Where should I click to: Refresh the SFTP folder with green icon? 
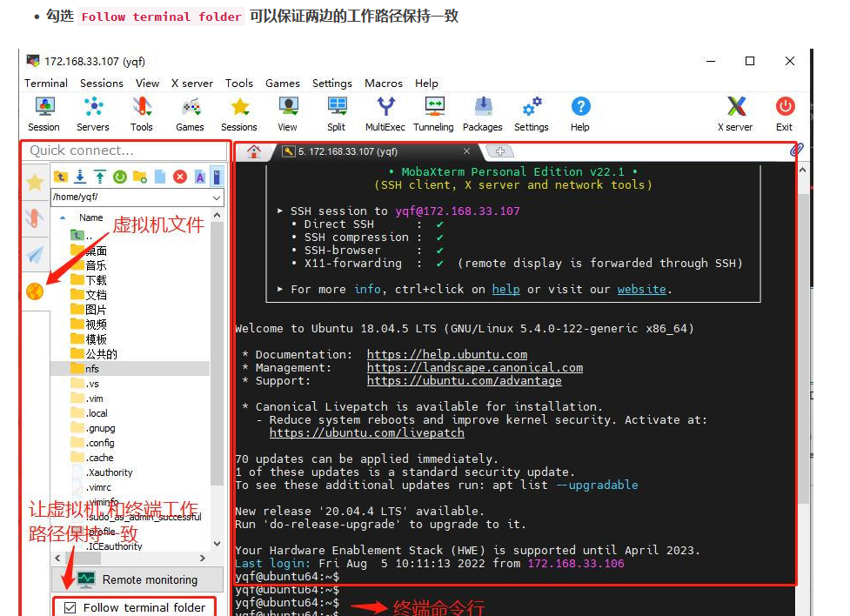(120, 177)
